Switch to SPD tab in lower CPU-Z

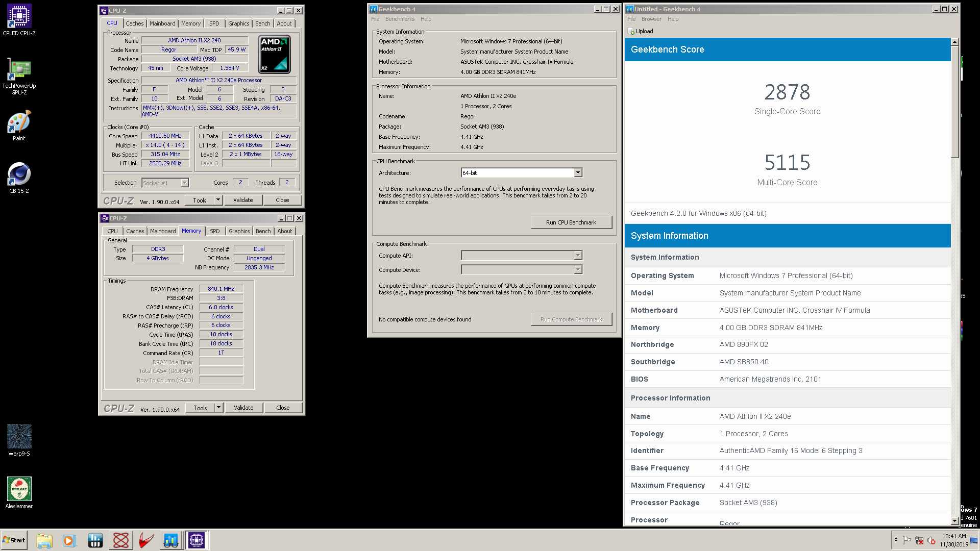[x=215, y=231]
